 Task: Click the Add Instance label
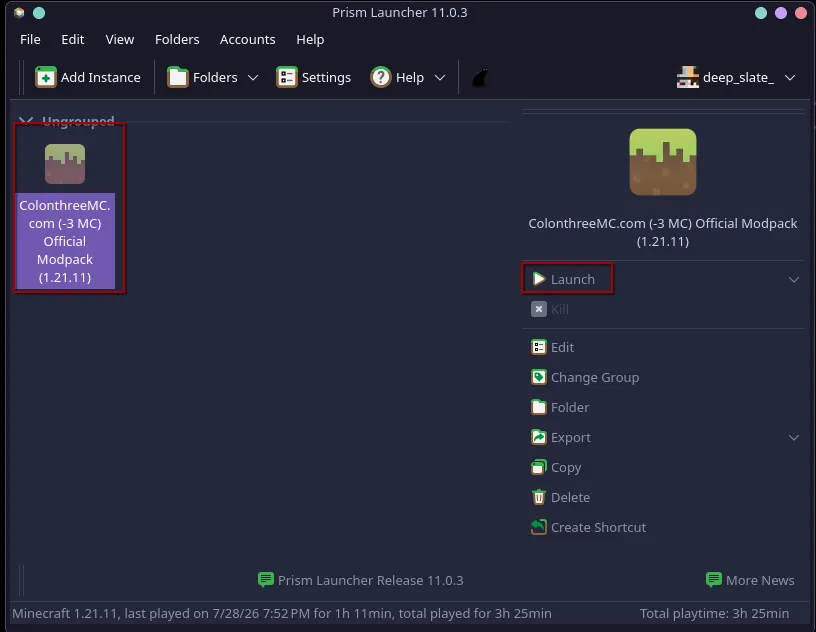pyautogui.click(x=100, y=78)
